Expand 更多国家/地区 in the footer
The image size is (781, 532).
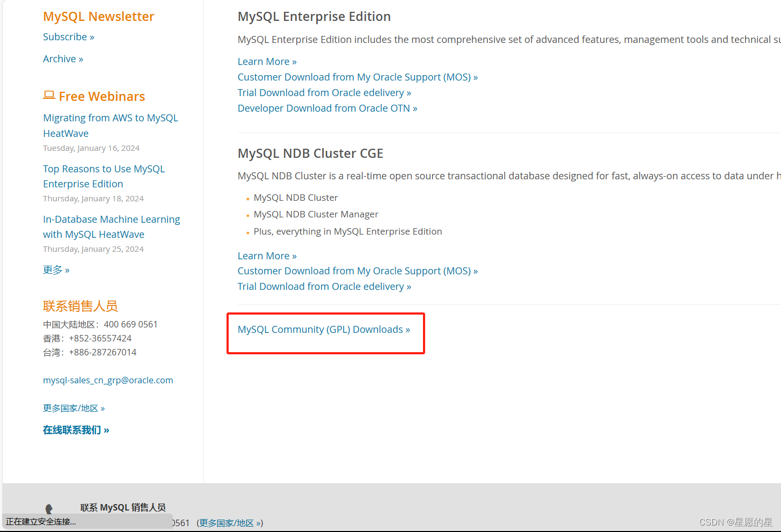(x=230, y=522)
